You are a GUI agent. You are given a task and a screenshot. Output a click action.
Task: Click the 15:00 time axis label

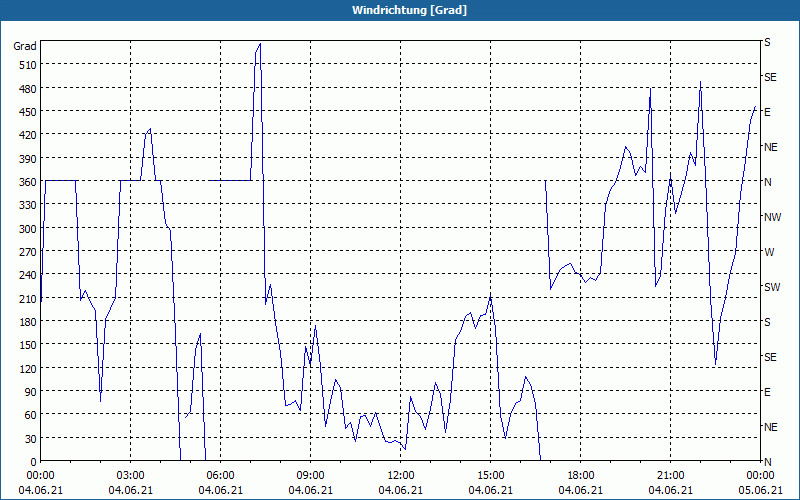[490, 476]
